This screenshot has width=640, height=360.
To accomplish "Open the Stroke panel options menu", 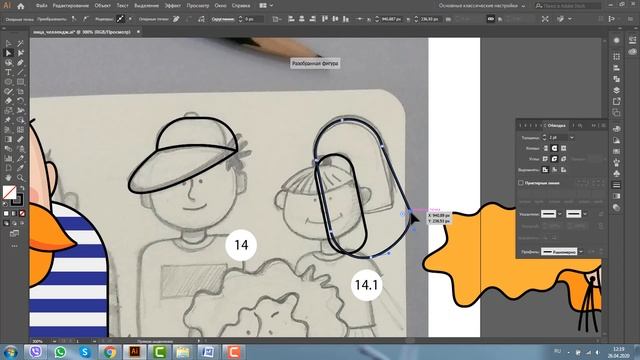I will click(x=603, y=125).
